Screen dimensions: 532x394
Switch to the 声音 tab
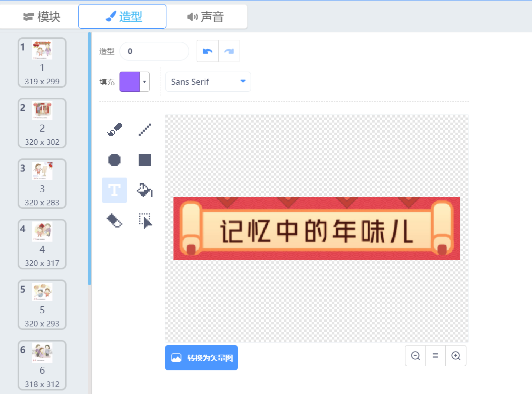point(206,17)
